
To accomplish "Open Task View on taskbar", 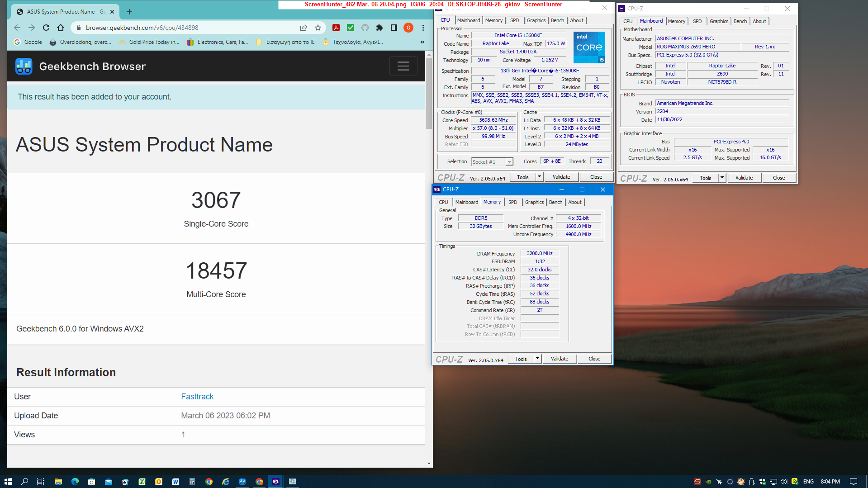I will [40, 482].
